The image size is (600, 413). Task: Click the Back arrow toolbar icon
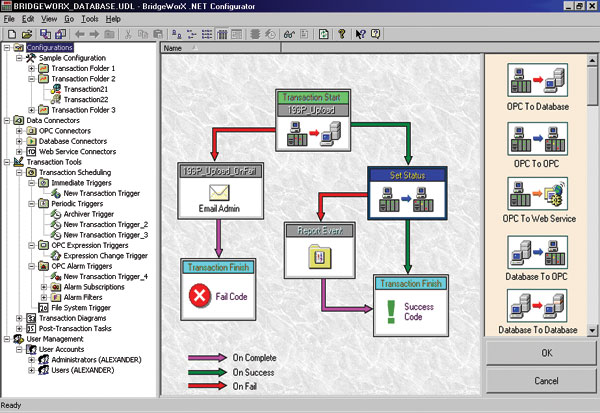pyautogui.click(x=80, y=34)
